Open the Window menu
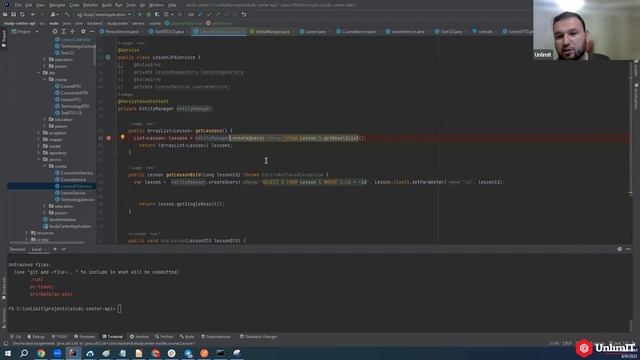This screenshot has width=640, height=360. coord(156,5)
